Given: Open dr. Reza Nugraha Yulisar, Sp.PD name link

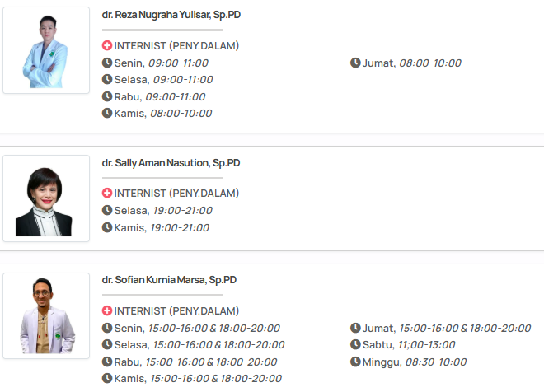Looking at the screenshot, I should pos(171,15).
